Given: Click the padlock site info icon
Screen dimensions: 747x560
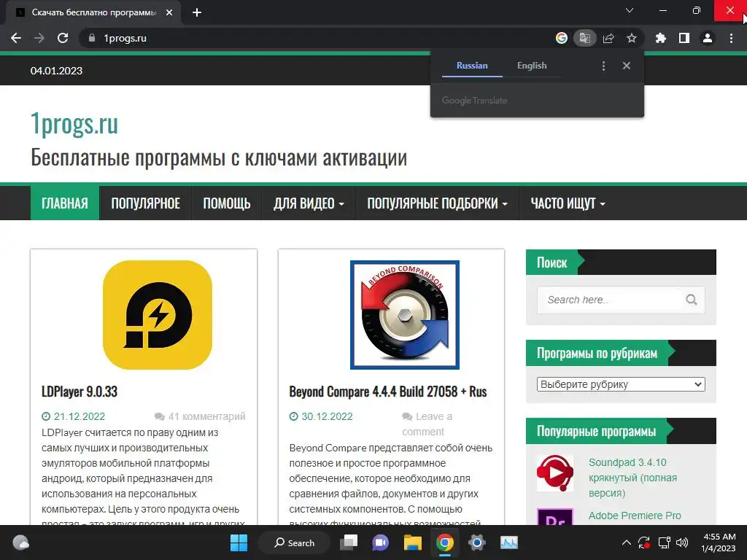Looking at the screenshot, I should pyautogui.click(x=92, y=38).
